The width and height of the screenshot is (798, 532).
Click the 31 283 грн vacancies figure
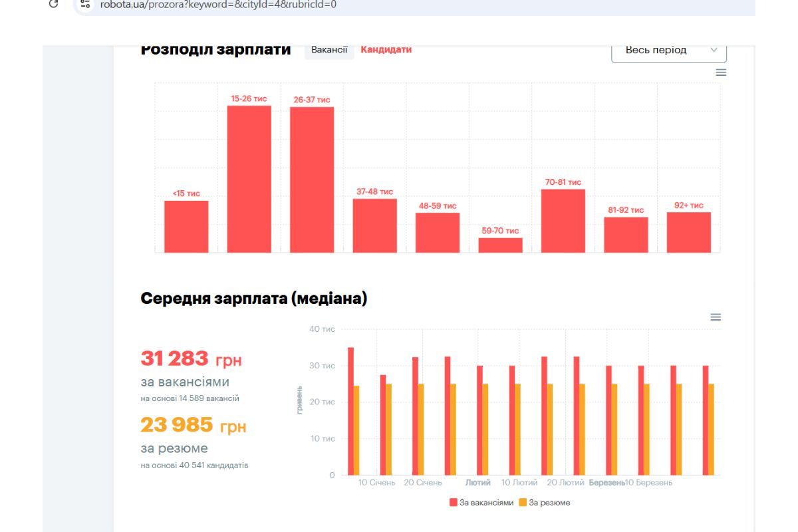coord(192,359)
